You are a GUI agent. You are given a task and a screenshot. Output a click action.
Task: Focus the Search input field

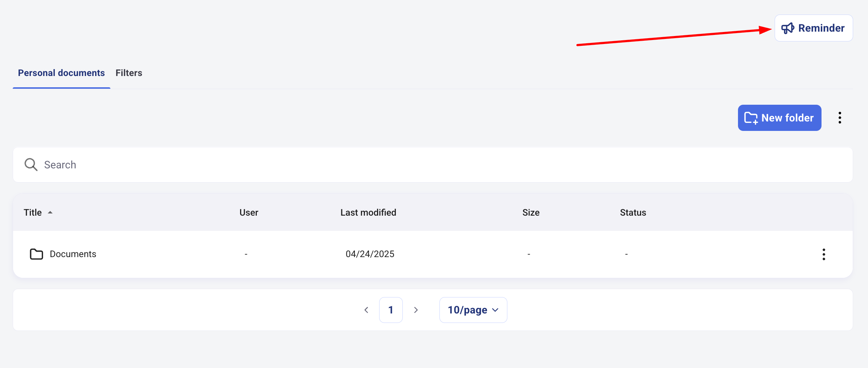pyautogui.click(x=436, y=165)
